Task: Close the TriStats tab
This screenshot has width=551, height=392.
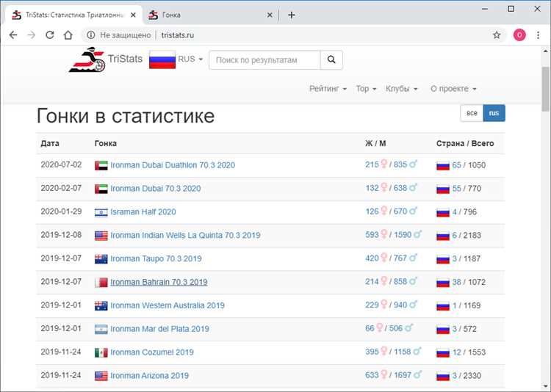Action: [133, 15]
